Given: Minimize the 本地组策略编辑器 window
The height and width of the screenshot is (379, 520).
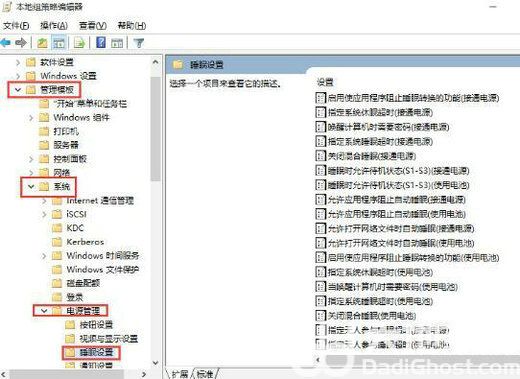Looking at the screenshot, I should (x=493, y=6).
